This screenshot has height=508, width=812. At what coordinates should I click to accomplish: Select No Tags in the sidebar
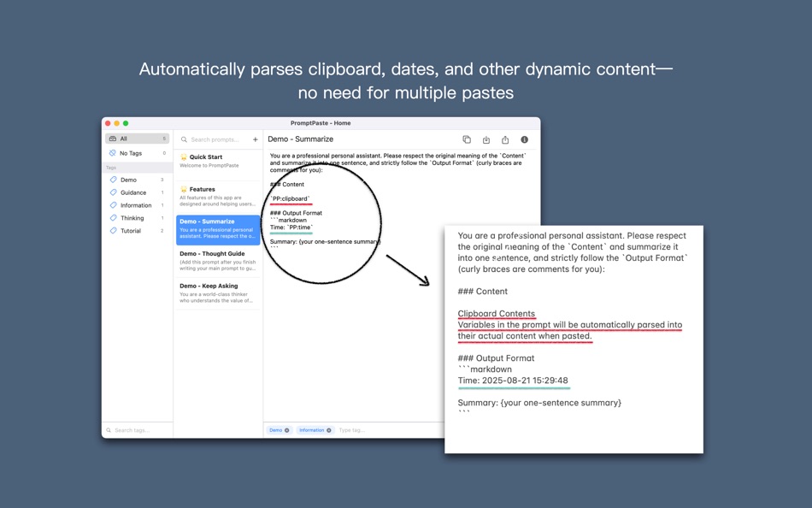[138, 153]
